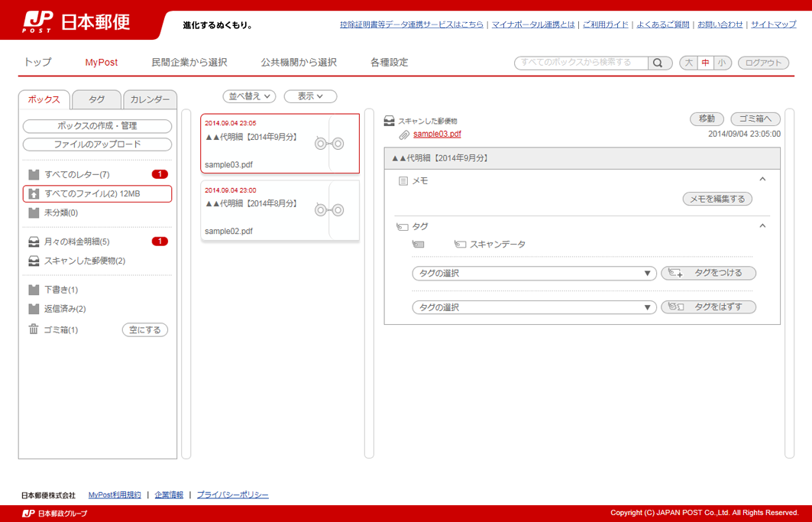The image size is (812, 522).
Task: Click the trash can icon beside ゴミ箱(1)
Action: coord(34,329)
